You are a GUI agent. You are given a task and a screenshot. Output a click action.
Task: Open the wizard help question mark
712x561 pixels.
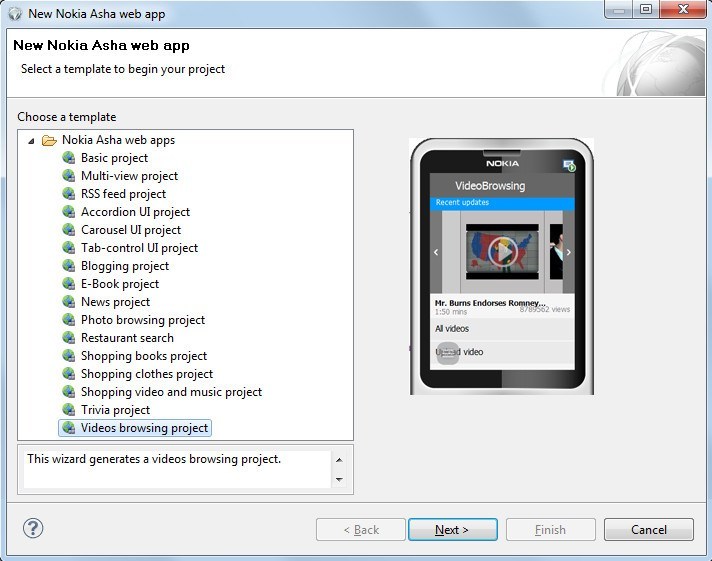point(33,528)
